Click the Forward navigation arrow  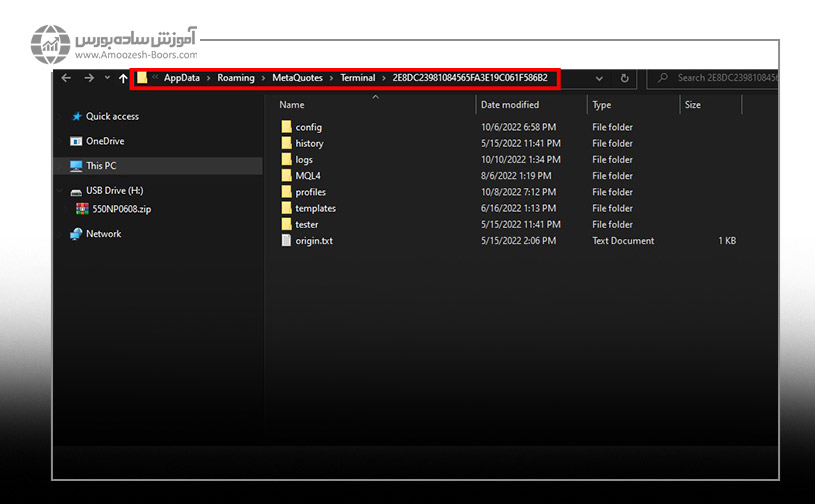click(x=89, y=78)
